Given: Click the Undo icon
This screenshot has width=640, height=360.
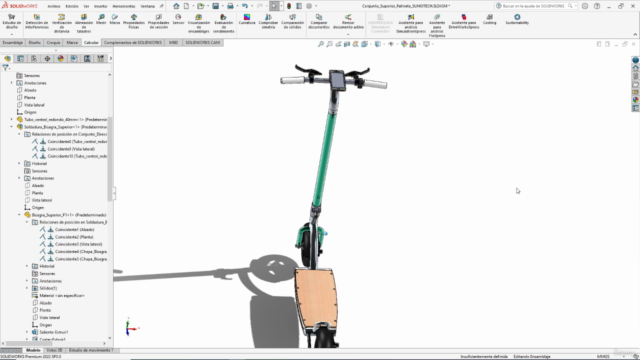Looking at the screenshot, I should pos(244,6).
